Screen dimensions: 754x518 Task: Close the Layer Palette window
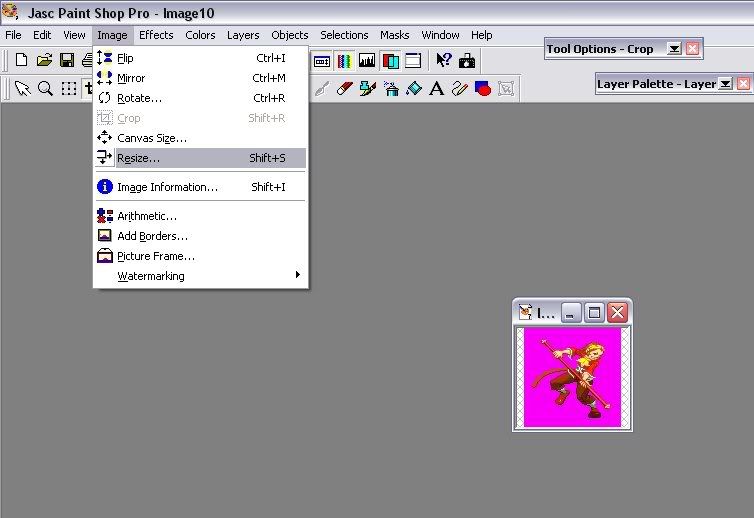pyautogui.click(x=743, y=84)
